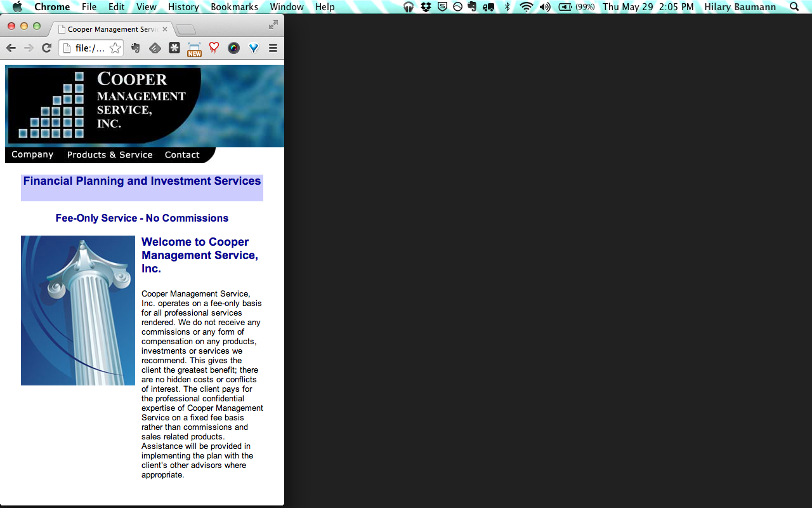Click the Contact navigation link
Viewport: 812px width, 508px height.
(x=182, y=154)
